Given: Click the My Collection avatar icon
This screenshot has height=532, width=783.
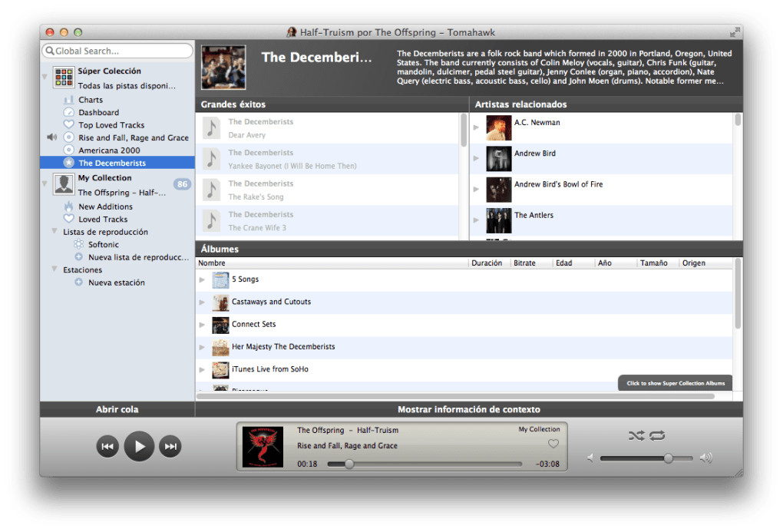Looking at the screenshot, I should tap(64, 184).
